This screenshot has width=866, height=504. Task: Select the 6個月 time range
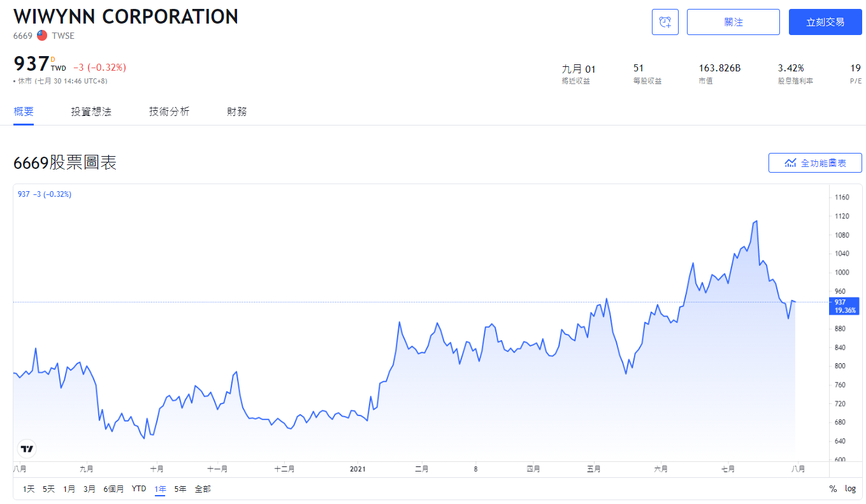(x=113, y=489)
